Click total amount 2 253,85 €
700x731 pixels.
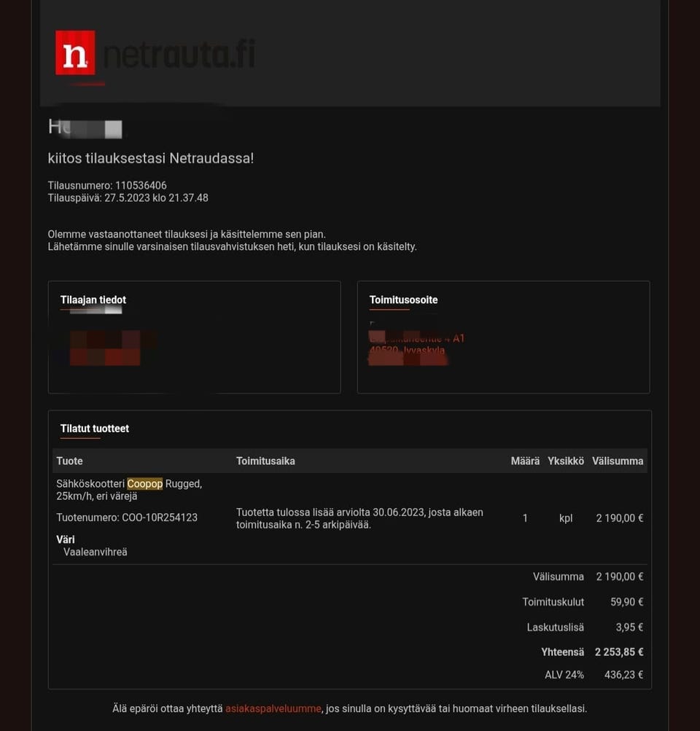619,652
